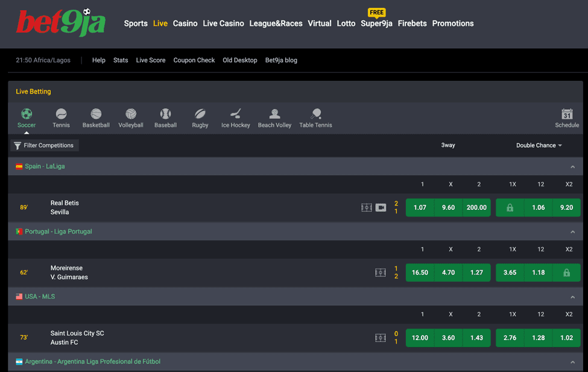Open the Sports tab

(x=136, y=24)
